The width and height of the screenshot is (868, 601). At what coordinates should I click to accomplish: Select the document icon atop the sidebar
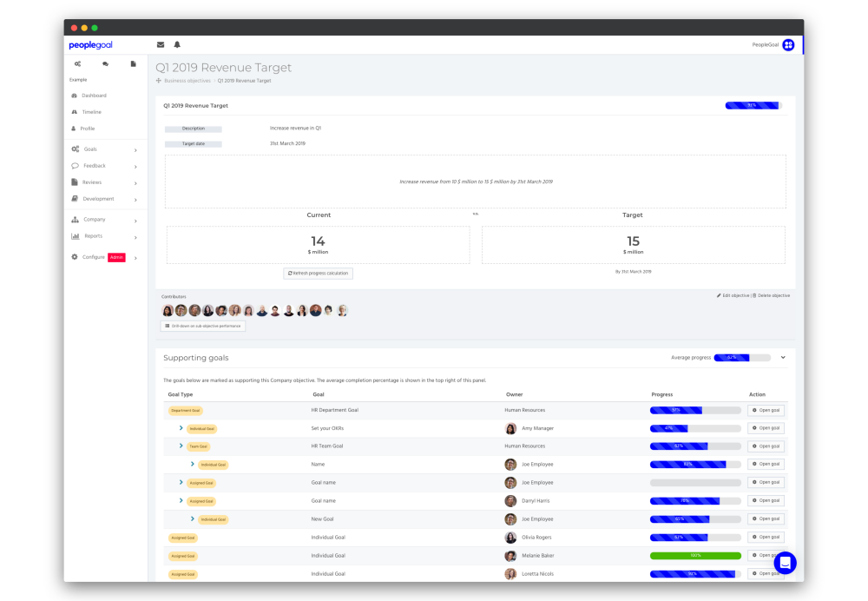[x=134, y=63]
